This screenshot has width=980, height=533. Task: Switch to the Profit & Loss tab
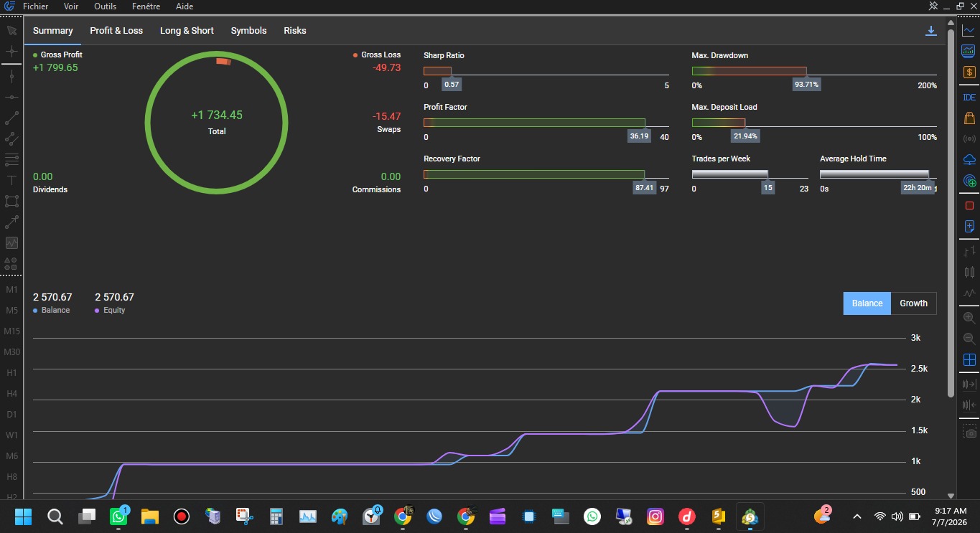(x=116, y=31)
